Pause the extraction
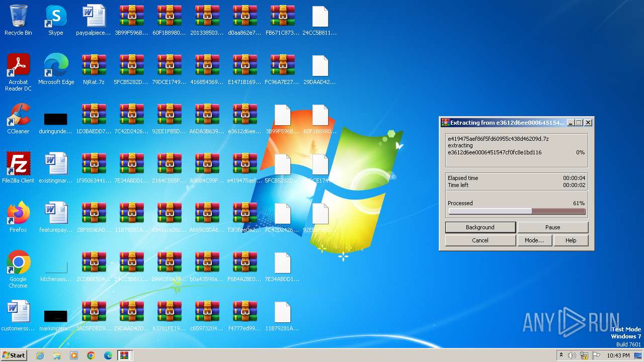644x362 pixels. [x=552, y=227]
